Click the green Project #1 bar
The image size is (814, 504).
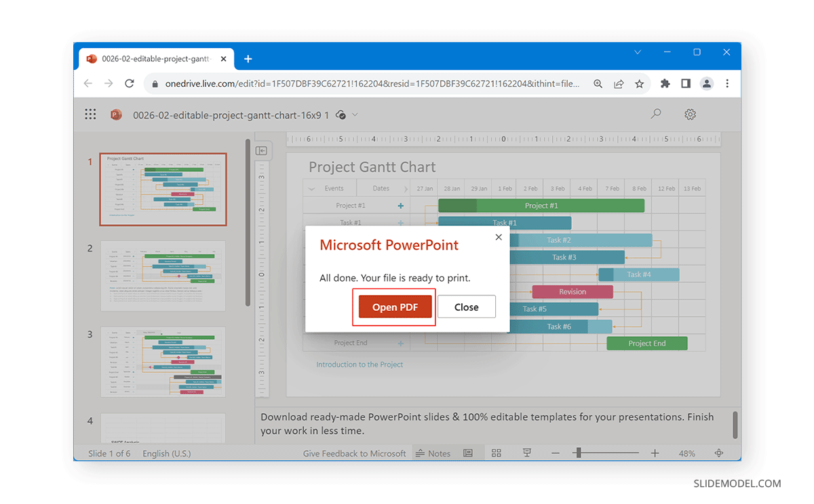pos(541,206)
